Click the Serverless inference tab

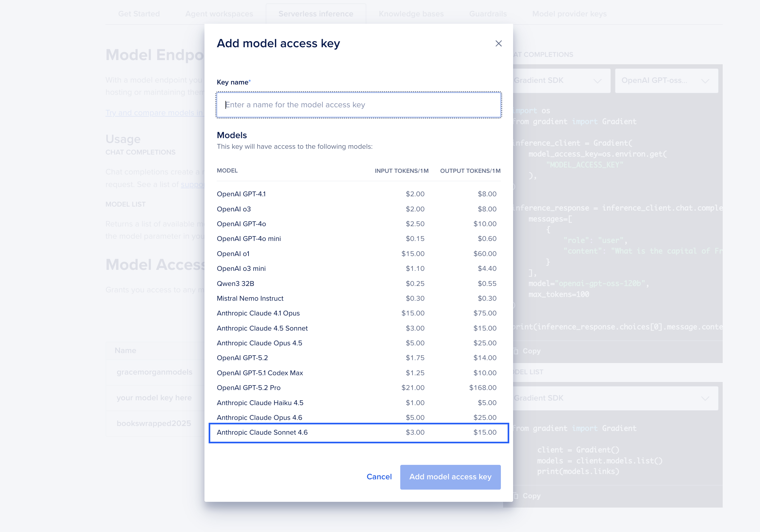click(315, 14)
